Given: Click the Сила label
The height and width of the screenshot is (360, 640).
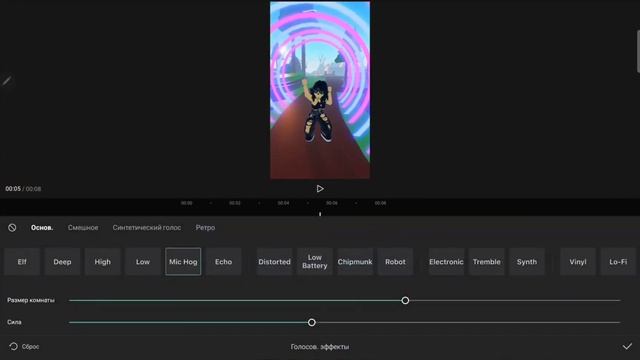Looking at the screenshot, I should [14, 322].
